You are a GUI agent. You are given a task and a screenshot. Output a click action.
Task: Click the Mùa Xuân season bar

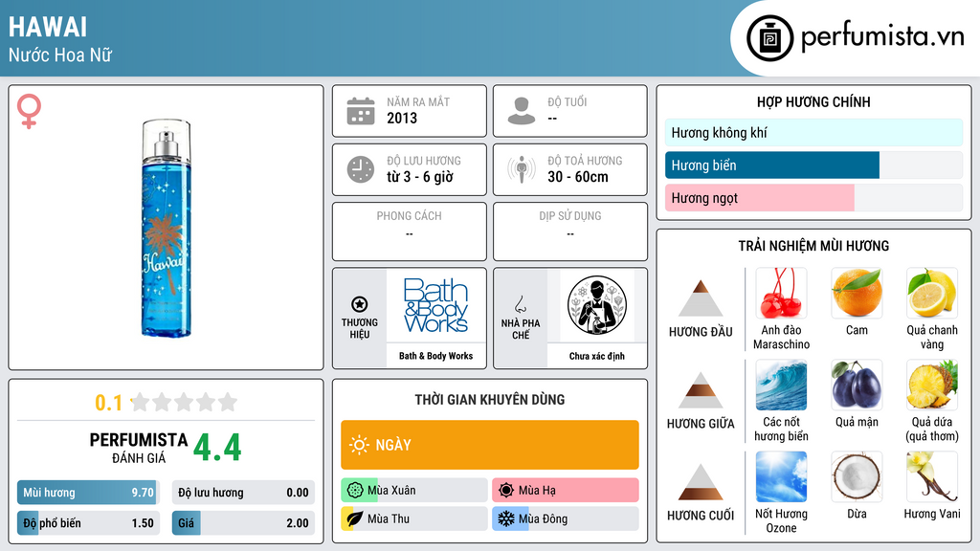(413, 490)
